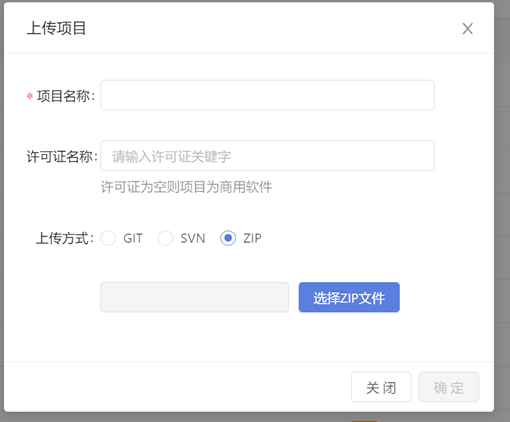Click the 许可证名称 keyword input box
The height and width of the screenshot is (422, 510).
click(267, 156)
